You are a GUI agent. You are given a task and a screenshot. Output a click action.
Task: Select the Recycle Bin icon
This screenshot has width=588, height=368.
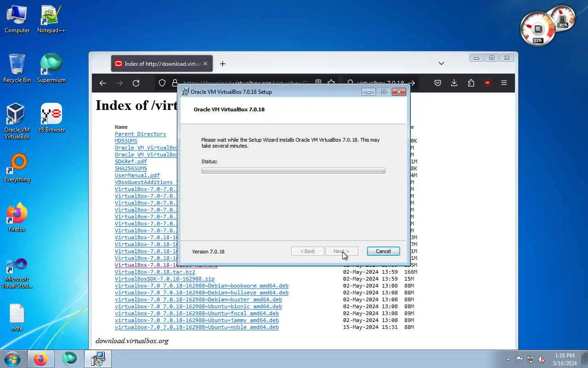17,69
